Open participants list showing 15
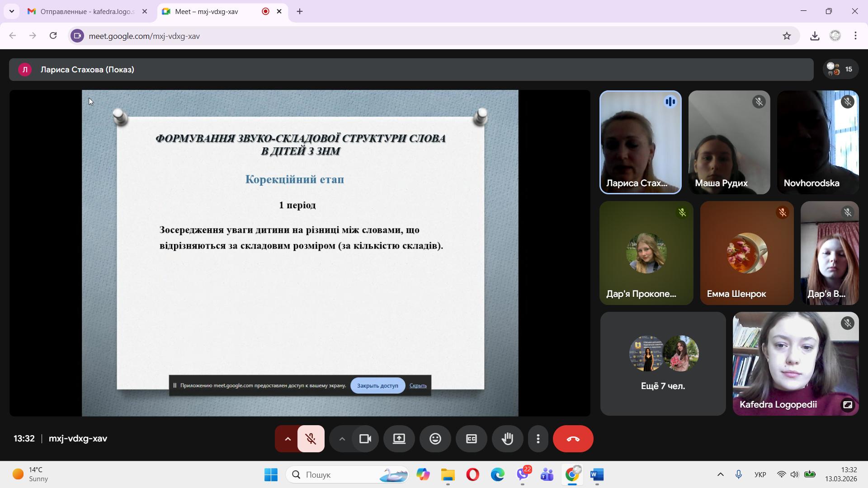This screenshot has height=488, width=868. coord(840,69)
